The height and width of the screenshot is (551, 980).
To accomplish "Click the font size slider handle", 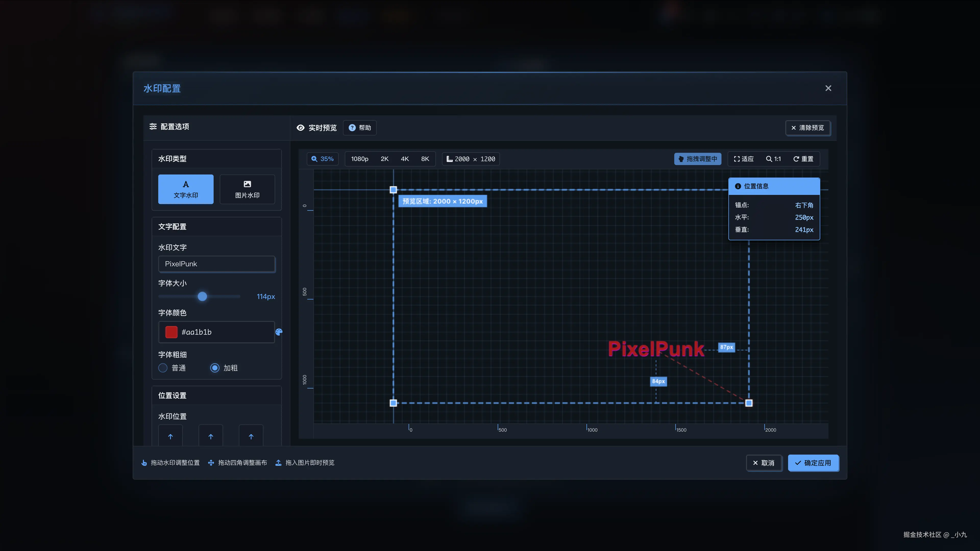I will coord(202,296).
